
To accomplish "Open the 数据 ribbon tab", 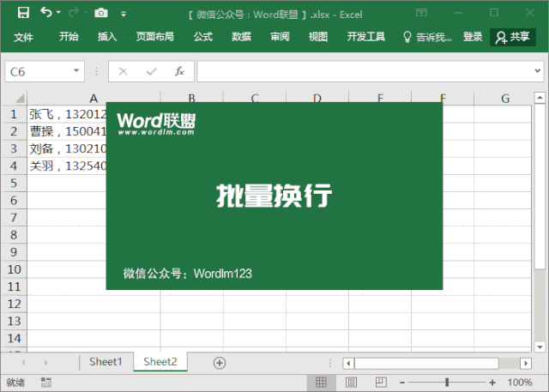I will click(x=241, y=36).
